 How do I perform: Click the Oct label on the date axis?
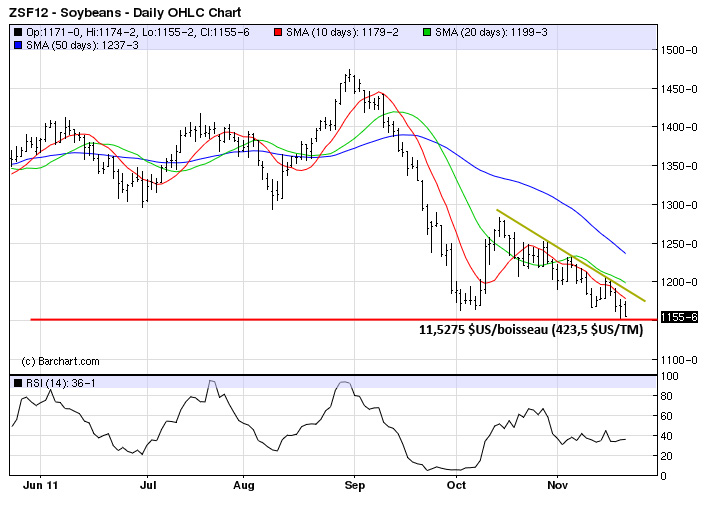456,485
